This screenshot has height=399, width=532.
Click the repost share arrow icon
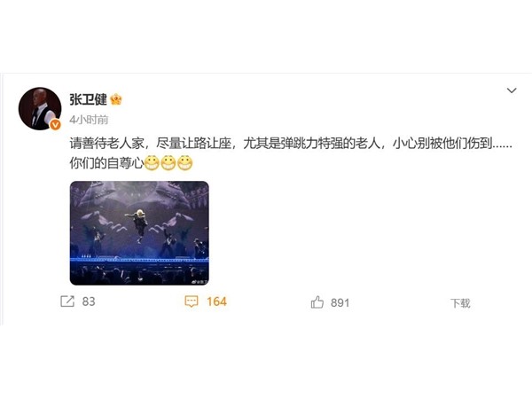67,301
